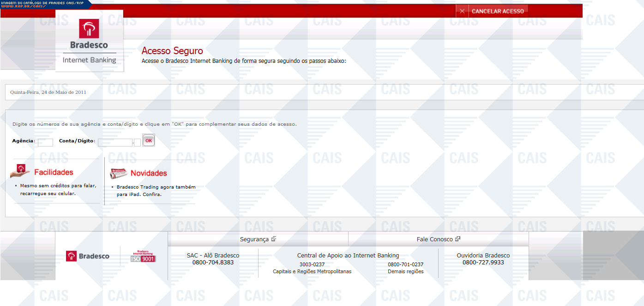Select the small Dígito input box
The width and height of the screenshot is (644, 306).
point(137,142)
